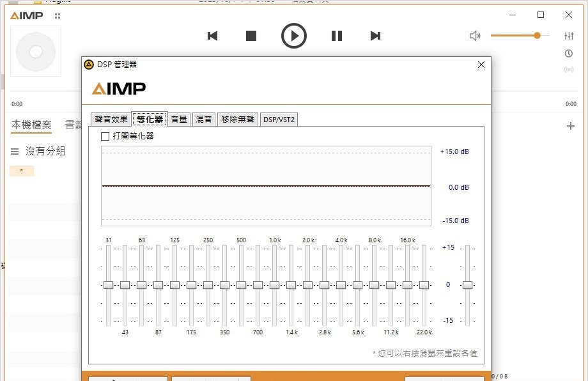Expand the 沒有分組 grouping menu
This screenshot has height=381, width=588.
point(15,152)
